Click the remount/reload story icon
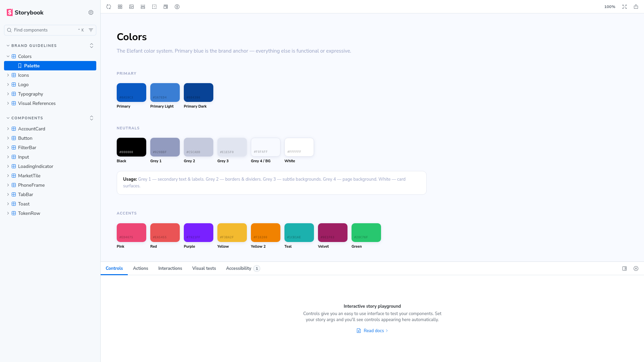The width and height of the screenshot is (644, 362). (x=109, y=7)
